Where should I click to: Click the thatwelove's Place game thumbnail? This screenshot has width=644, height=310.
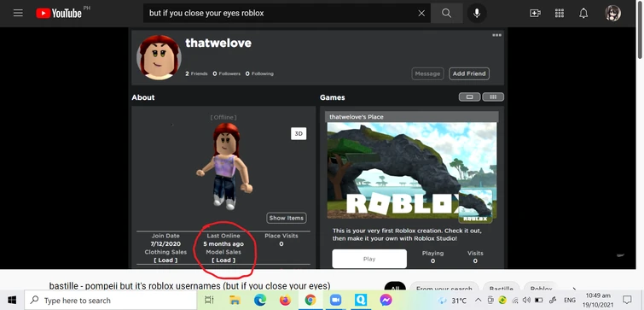(x=412, y=171)
